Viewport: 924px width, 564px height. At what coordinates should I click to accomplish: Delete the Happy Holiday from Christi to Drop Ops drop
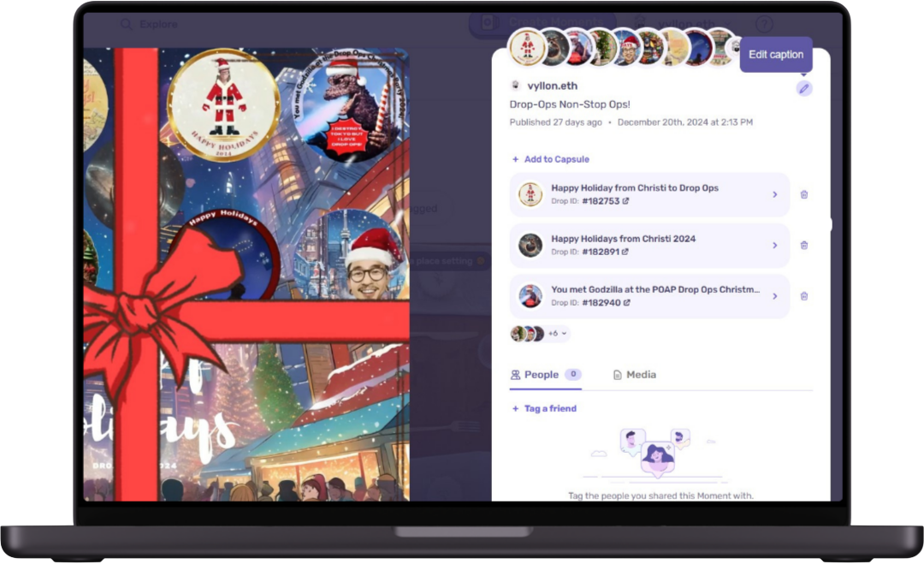tap(803, 194)
